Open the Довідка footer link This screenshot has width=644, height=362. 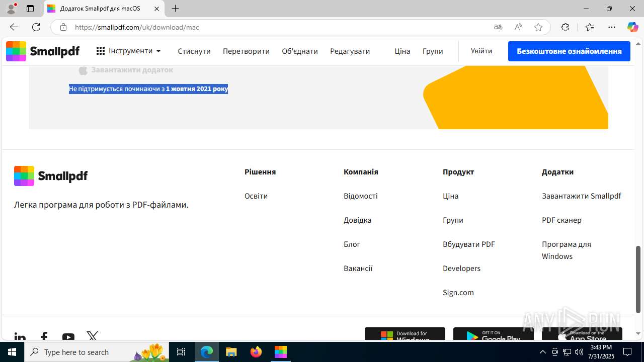pyautogui.click(x=357, y=220)
